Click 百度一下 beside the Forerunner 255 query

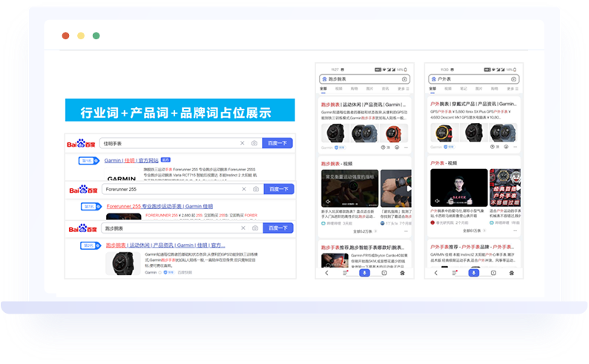(279, 189)
